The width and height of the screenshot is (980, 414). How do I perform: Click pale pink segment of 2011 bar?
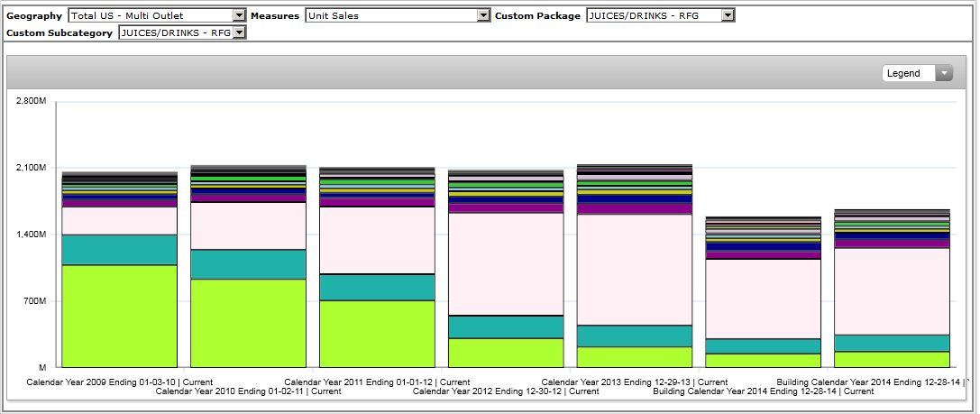(x=377, y=240)
